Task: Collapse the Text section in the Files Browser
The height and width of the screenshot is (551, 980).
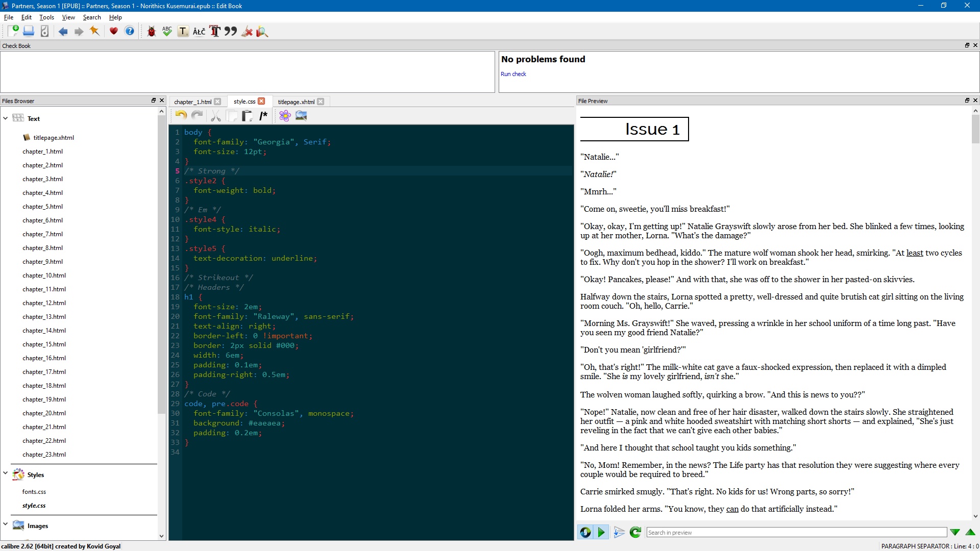Action: click(x=6, y=118)
